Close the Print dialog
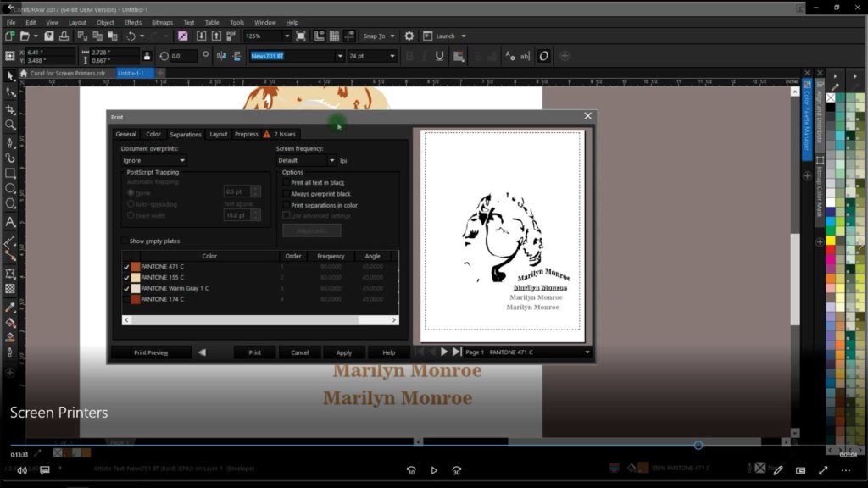Image resolution: width=868 pixels, height=488 pixels. pos(588,115)
